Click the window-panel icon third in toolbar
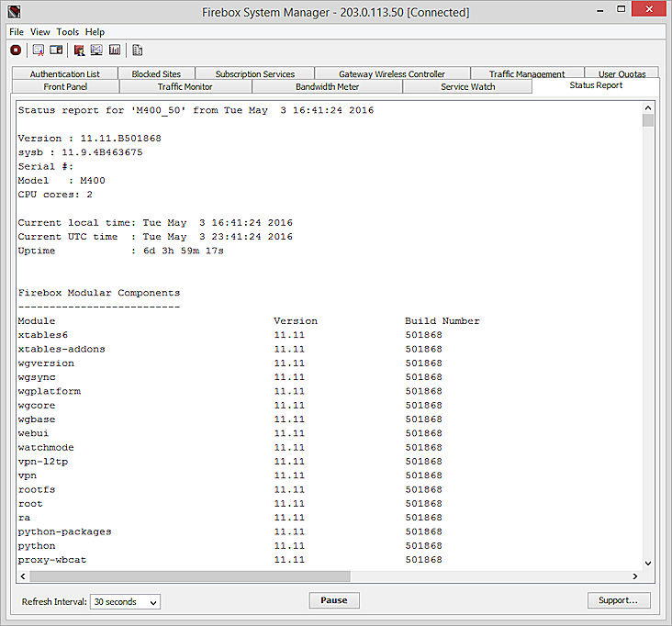Screen dimensions: 672x626 [56, 50]
